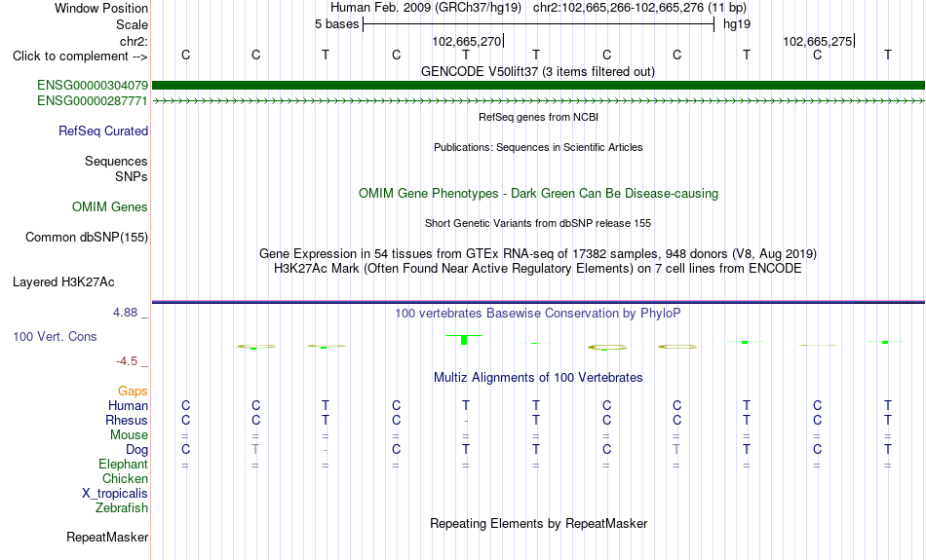Viewport: 926px width, 560px height.
Task: Click the Dog row gap dash
Action: pos(326,450)
